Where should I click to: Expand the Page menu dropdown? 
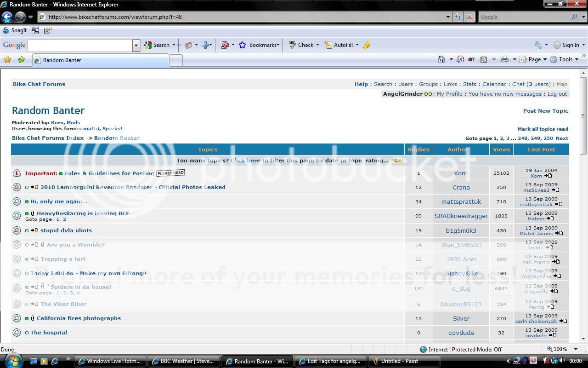pos(537,59)
